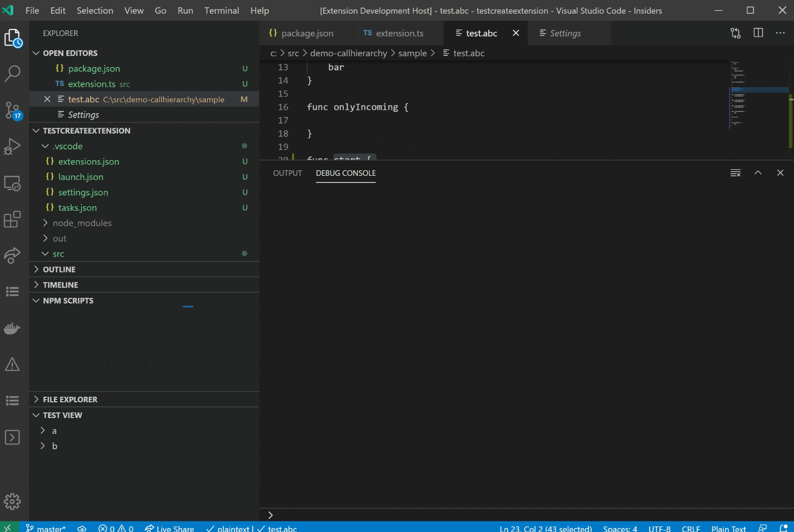794x532 pixels.
Task: Split the editor to the right
Action: coord(759,33)
